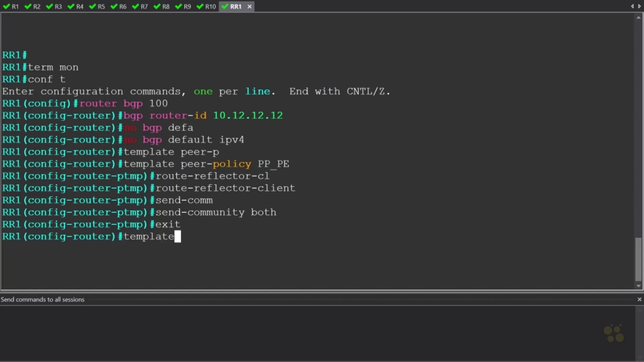Select the R9 session tab
Screen dimensions: 644x362
click(183, 6)
